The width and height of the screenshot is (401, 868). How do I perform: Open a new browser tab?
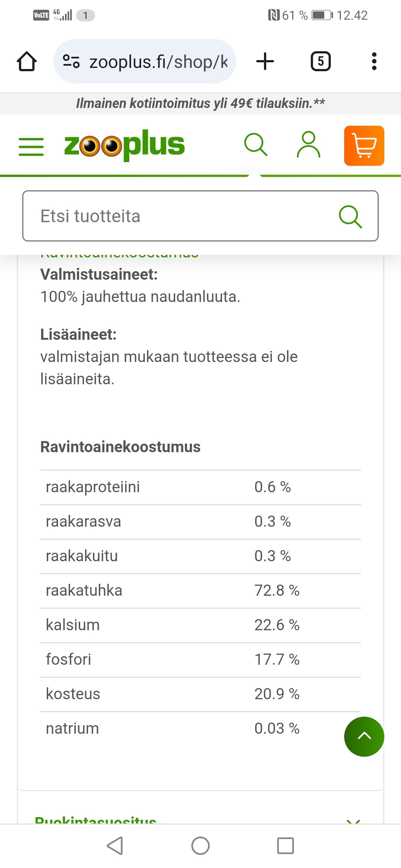point(265,62)
